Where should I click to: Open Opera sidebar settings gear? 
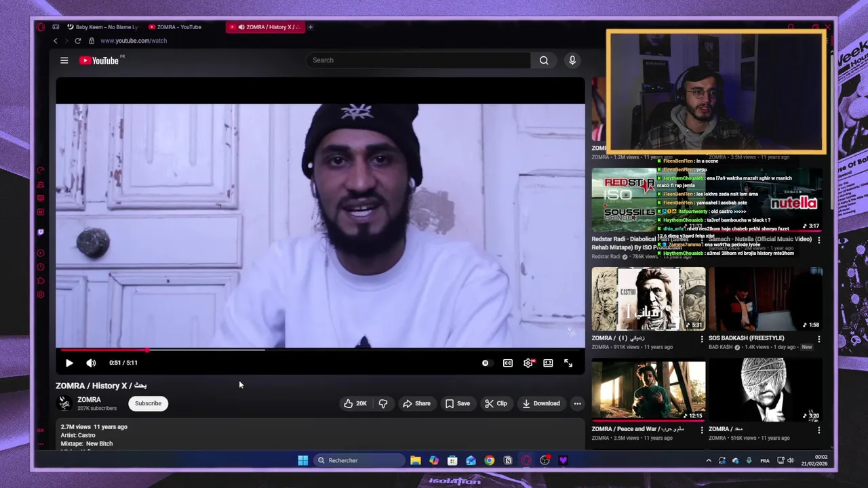(41, 295)
